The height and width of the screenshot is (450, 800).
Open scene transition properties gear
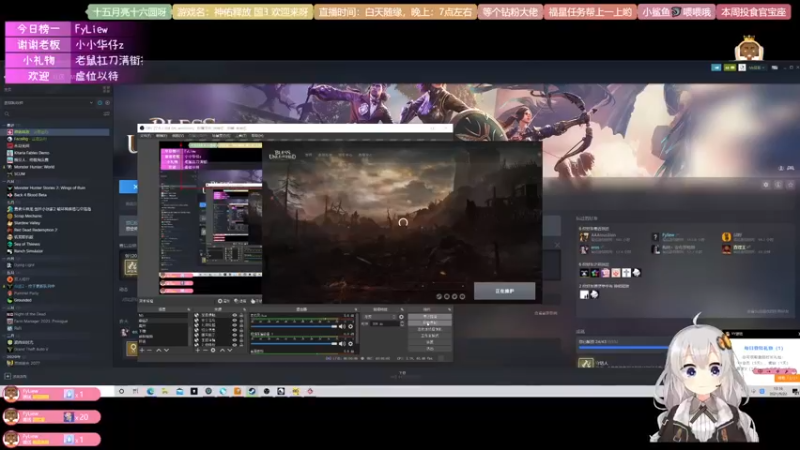tap(401, 317)
